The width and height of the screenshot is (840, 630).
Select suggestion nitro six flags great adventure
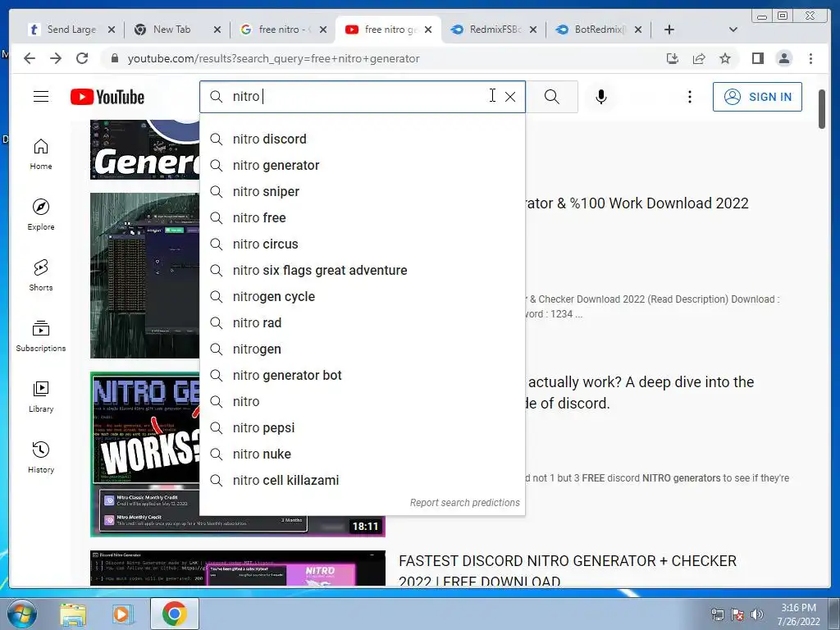[362, 270]
